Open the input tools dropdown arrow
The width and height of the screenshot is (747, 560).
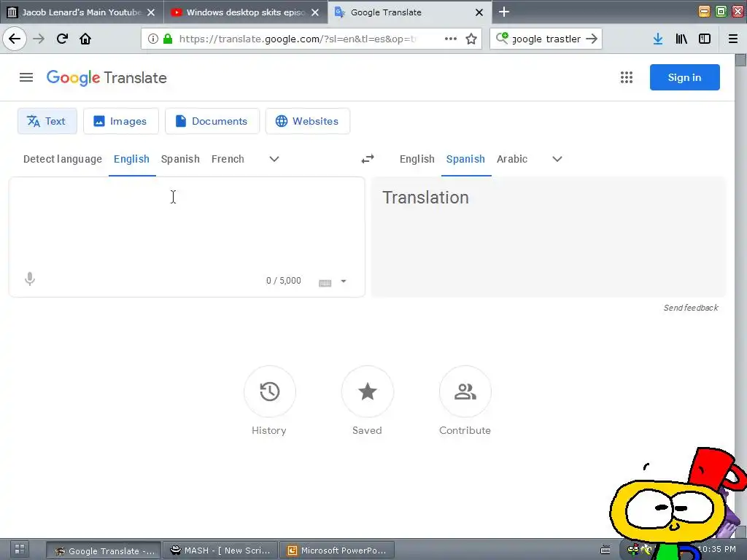(x=344, y=281)
